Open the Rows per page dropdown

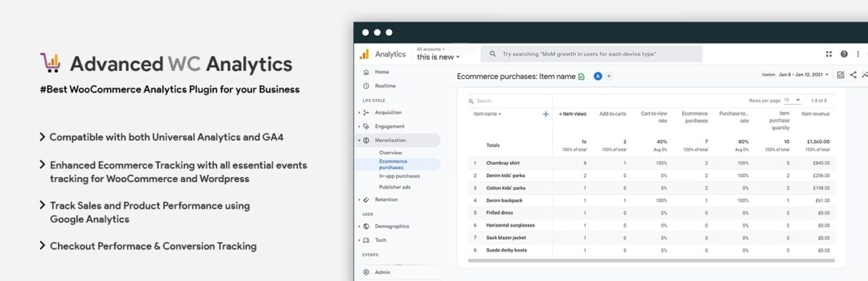tap(793, 100)
